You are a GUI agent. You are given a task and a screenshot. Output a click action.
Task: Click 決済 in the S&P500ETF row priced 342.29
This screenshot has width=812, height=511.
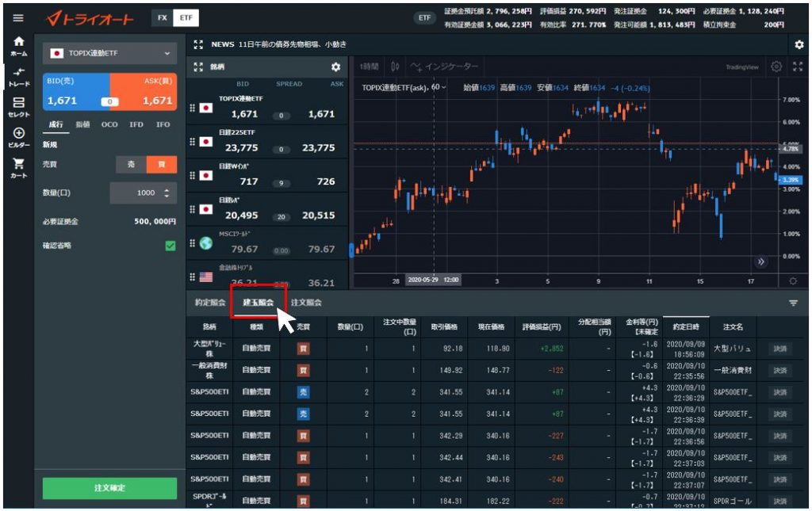(x=780, y=436)
